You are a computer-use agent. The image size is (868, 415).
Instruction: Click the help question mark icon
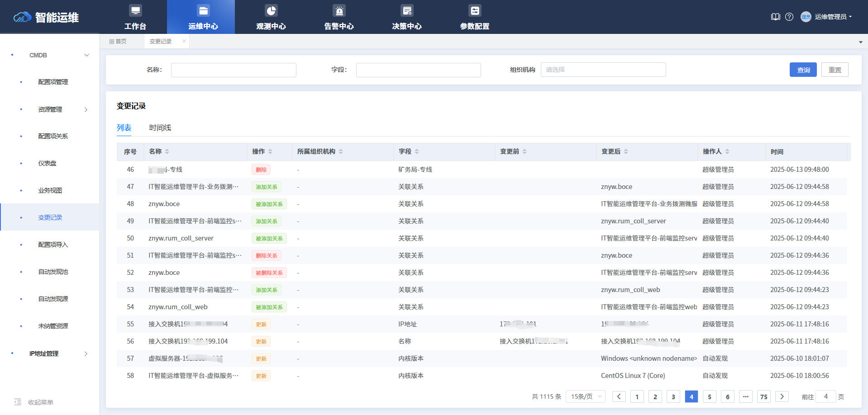[789, 17]
